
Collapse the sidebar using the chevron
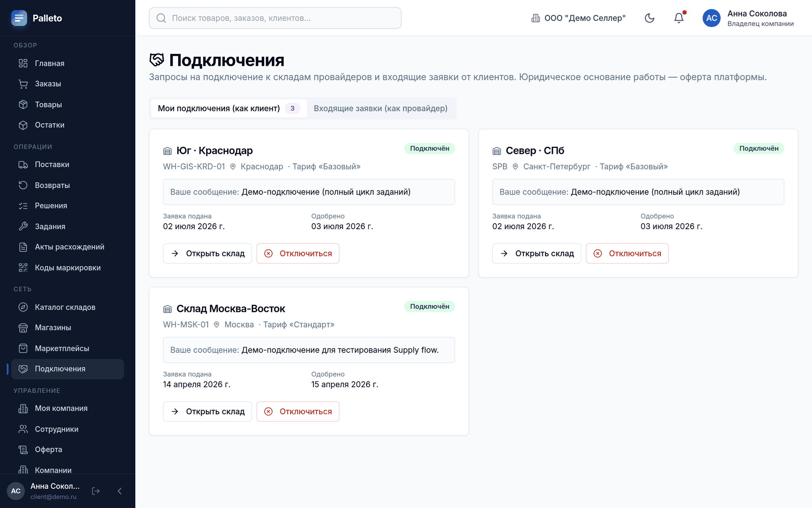120,491
